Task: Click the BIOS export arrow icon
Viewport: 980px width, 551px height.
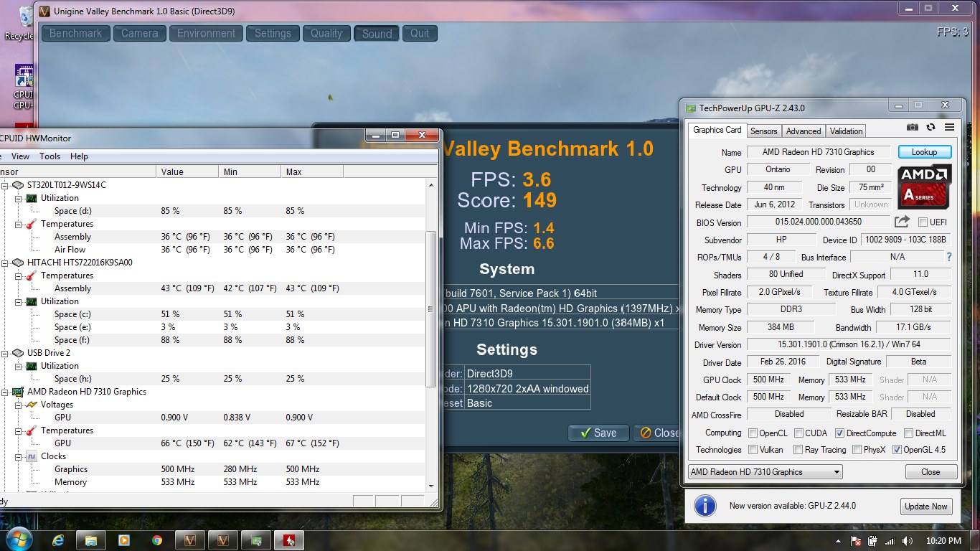Action: coord(902,222)
